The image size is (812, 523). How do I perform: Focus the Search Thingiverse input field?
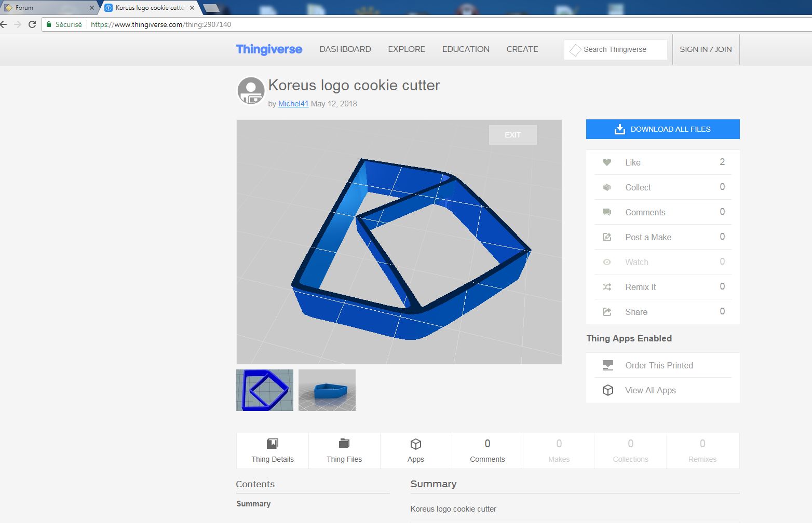coord(620,50)
